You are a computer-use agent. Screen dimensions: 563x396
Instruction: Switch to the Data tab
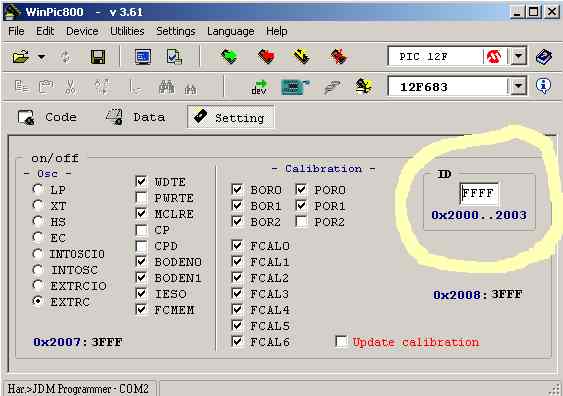pos(135,117)
